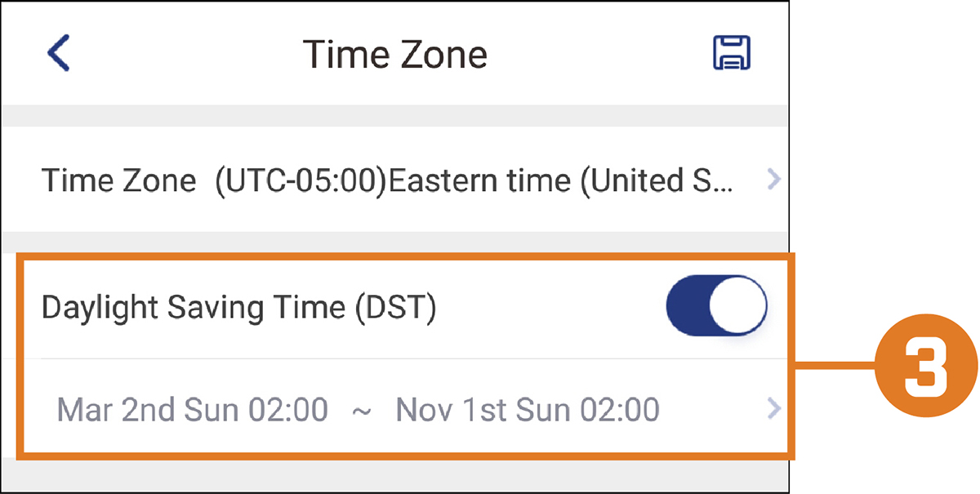Open the Time Zone row chevron
The width and height of the screenshot is (980, 494).
774,179
